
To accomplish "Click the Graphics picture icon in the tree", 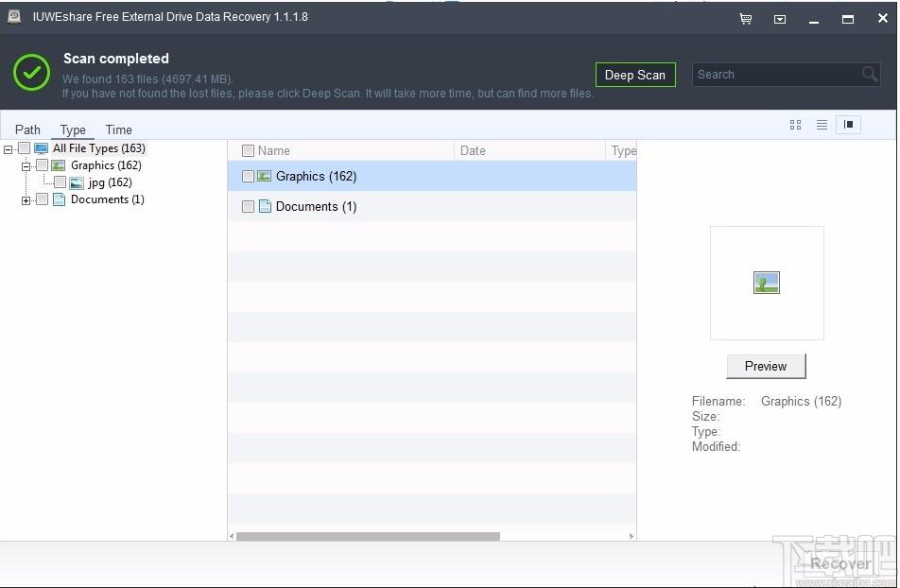I will (58, 165).
